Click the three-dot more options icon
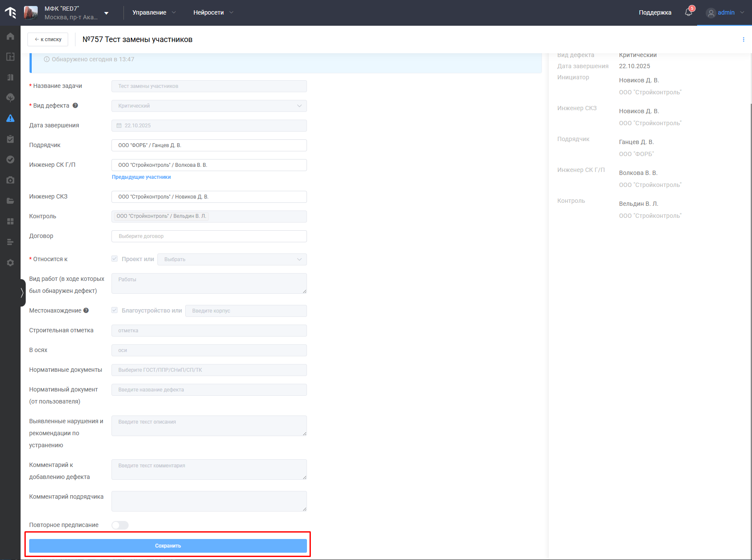This screenshot has width=752, height=560. 743,39
